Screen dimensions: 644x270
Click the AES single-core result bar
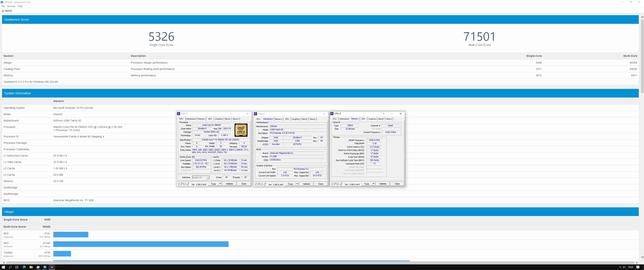click(71, 235)
